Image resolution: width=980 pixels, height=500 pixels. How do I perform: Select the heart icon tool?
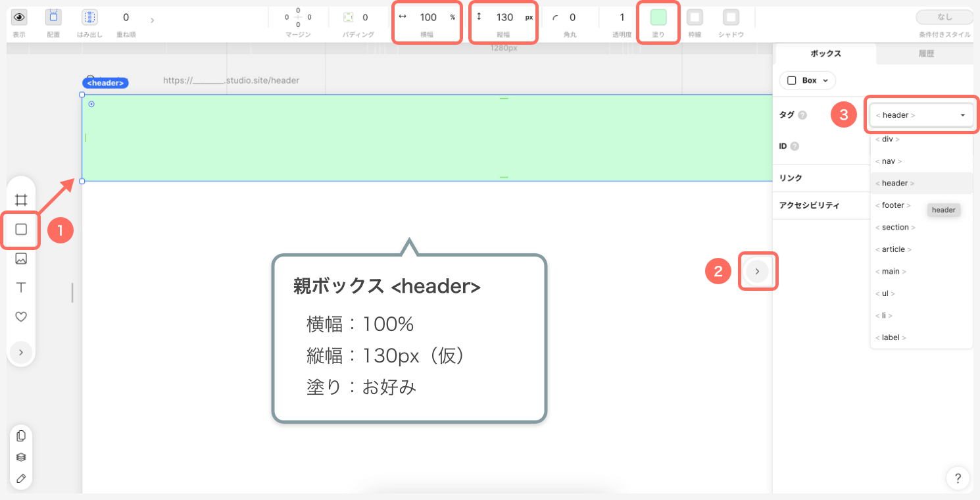(x=21, y=316)
